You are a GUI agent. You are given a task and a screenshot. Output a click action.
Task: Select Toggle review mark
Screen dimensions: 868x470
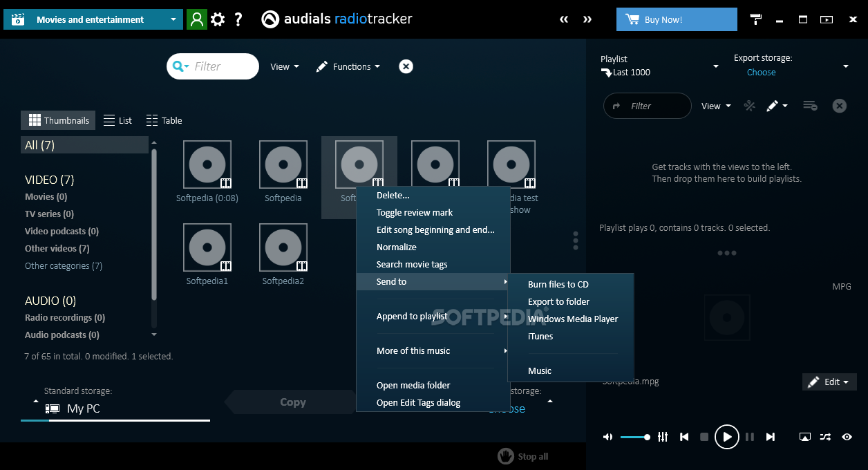tap(433, 212)
